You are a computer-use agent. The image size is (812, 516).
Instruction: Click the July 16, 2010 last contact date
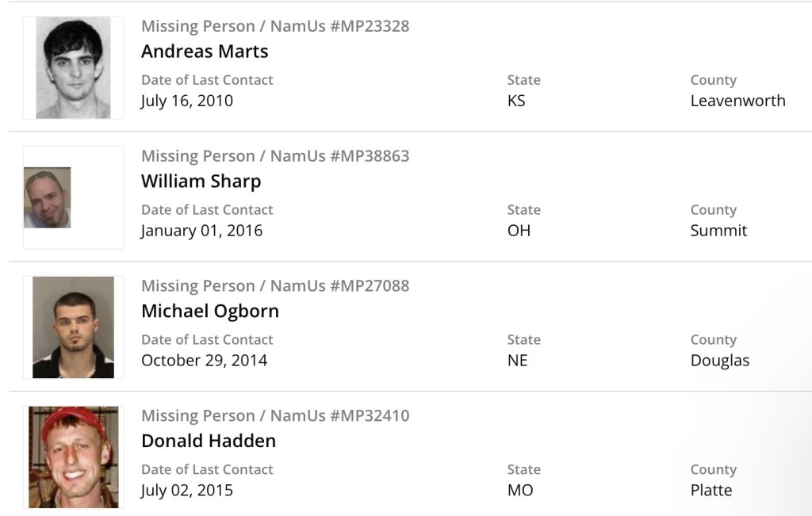click(x=187, y=101)
